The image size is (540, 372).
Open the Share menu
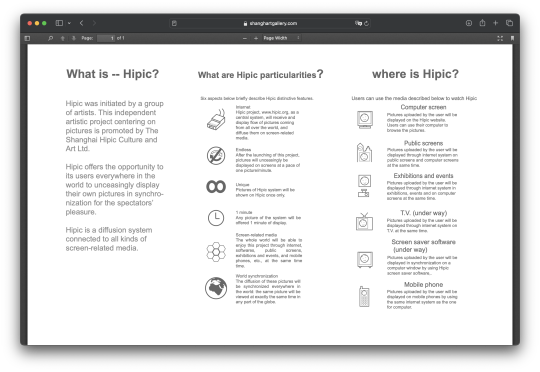pyautogui.click(x=482, y=23)
